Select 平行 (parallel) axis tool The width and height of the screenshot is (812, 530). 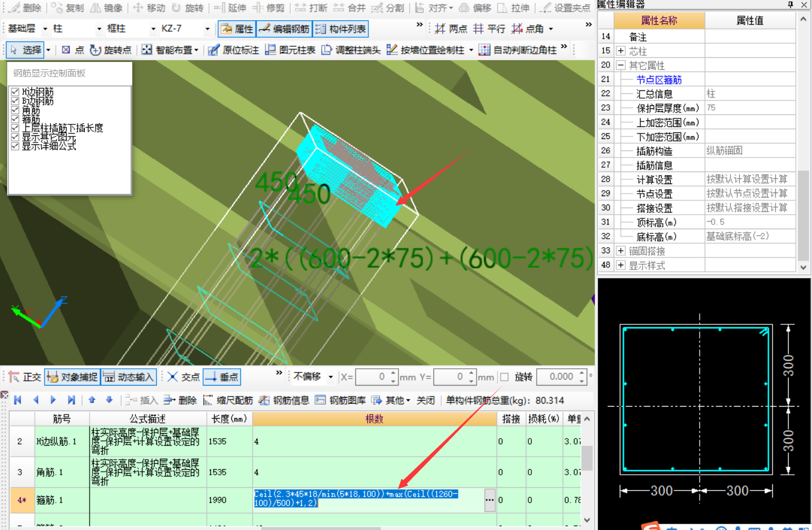(489, 29)
